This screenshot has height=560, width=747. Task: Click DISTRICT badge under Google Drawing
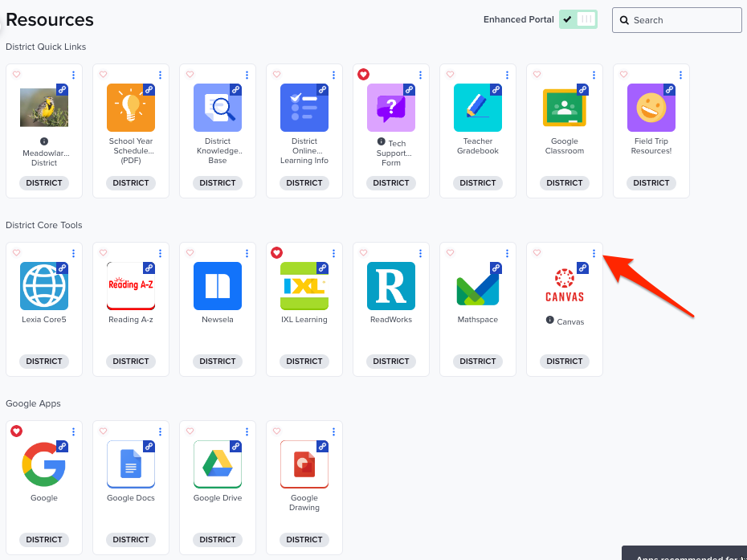point(304,540)
